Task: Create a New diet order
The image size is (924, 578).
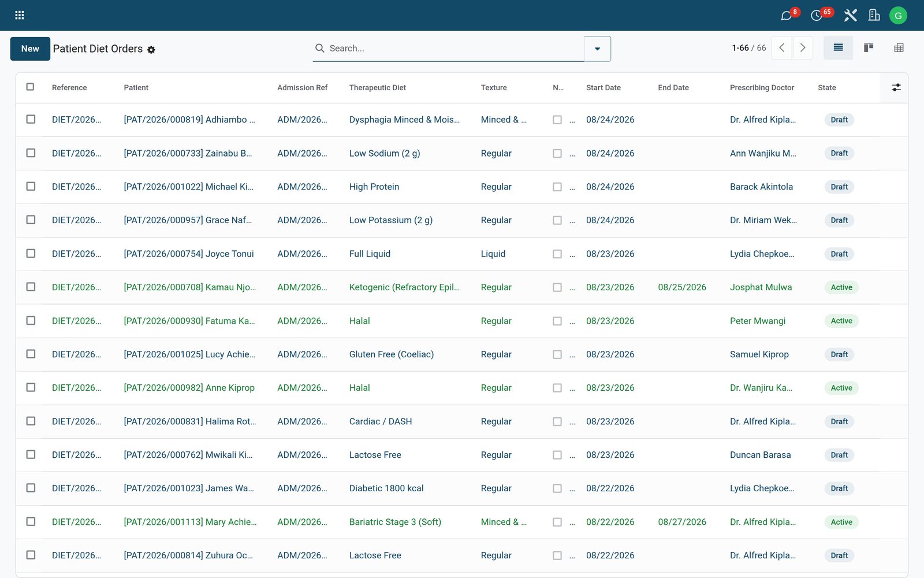Action: click(30, 49)
